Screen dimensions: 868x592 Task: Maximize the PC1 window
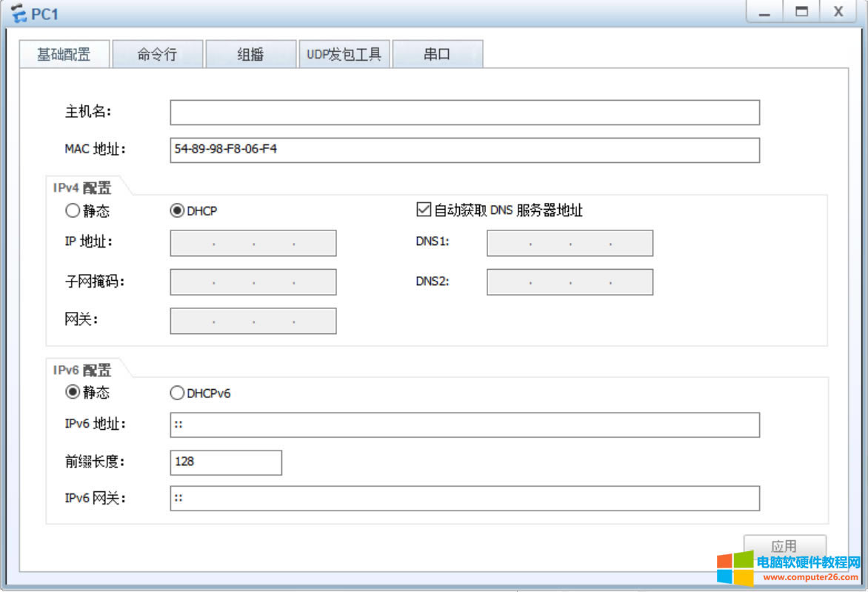[801, 11]
